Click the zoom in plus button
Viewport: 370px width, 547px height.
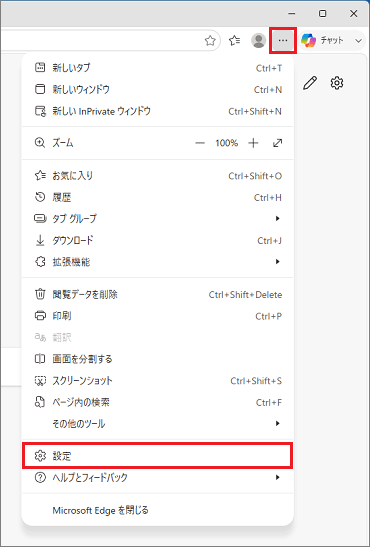[253, 143]
